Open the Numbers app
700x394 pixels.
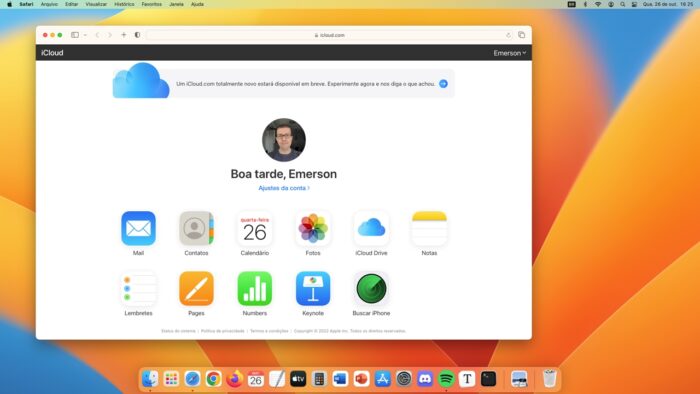coord(254,289)
